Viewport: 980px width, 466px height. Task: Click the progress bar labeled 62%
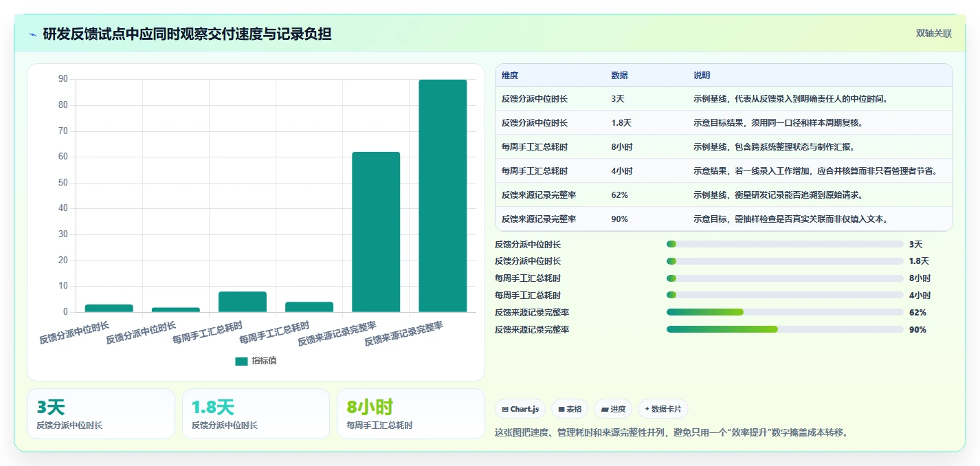[785, 312]
